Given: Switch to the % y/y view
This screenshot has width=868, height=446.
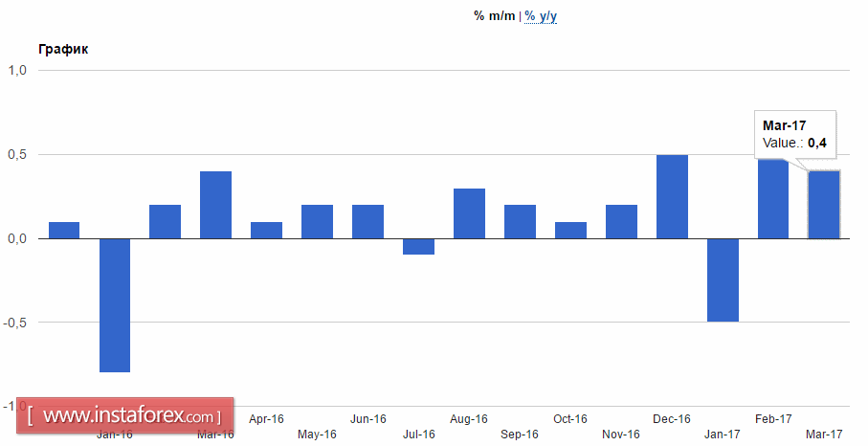Looking at the screenshot, I should (541, 16).
